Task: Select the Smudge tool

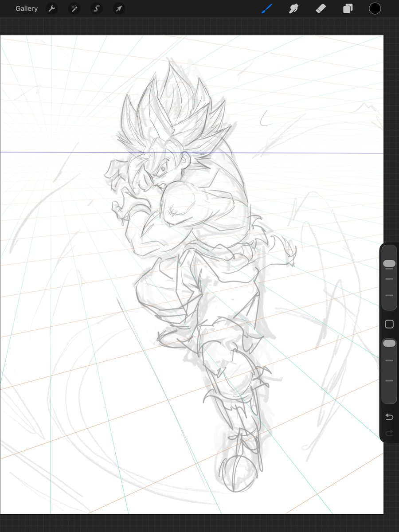Action: [293, 8]
